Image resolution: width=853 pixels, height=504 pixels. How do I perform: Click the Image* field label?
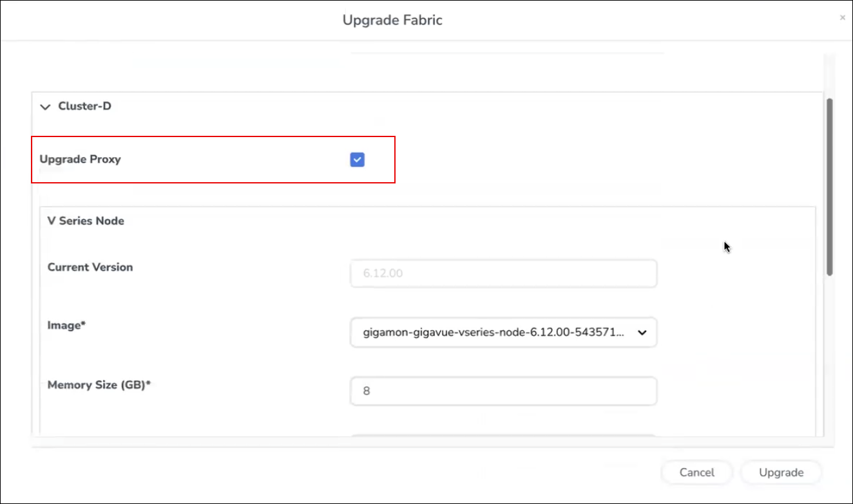tap(66, 326)
